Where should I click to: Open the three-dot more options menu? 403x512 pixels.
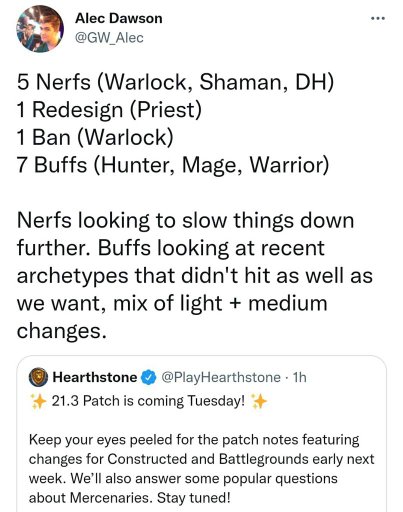point(378,18)
